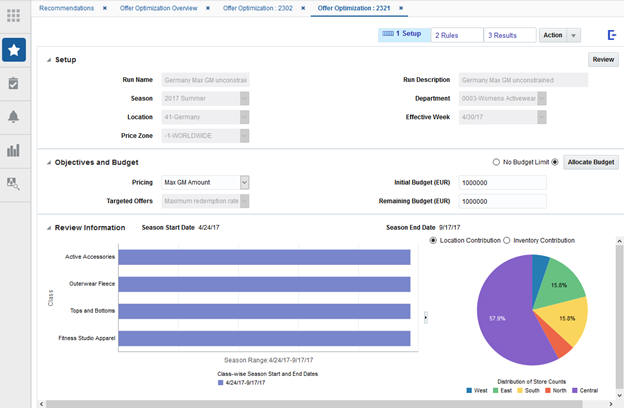Select the Inventory Contribution radio button
This screenshot has height=408, width=624.
point(507,240)
